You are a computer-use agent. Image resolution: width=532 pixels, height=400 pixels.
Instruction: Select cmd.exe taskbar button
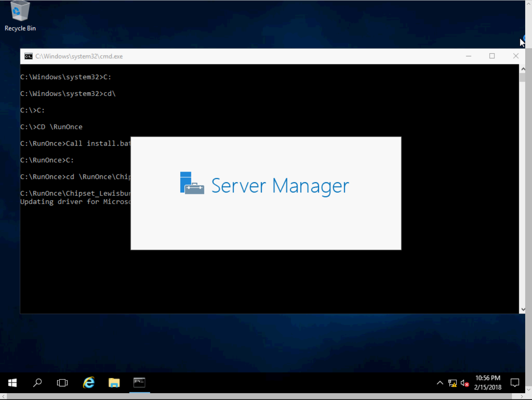coord(139,382)
